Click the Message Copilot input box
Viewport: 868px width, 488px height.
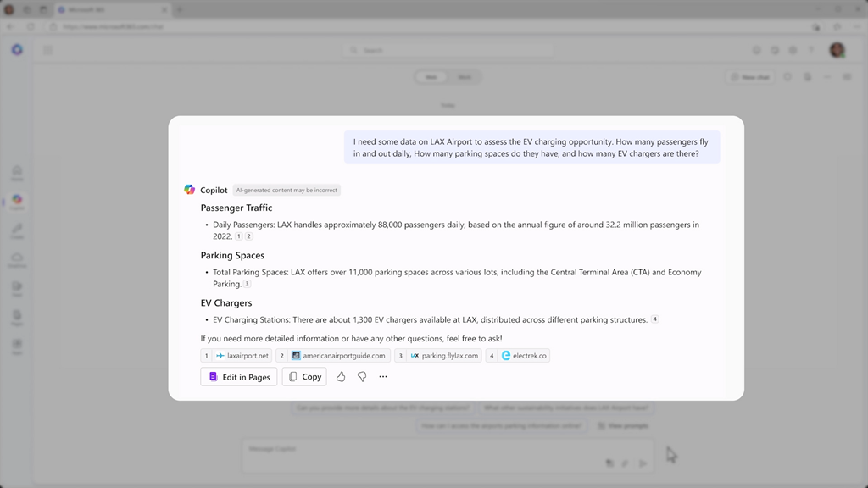coord(448,455)
